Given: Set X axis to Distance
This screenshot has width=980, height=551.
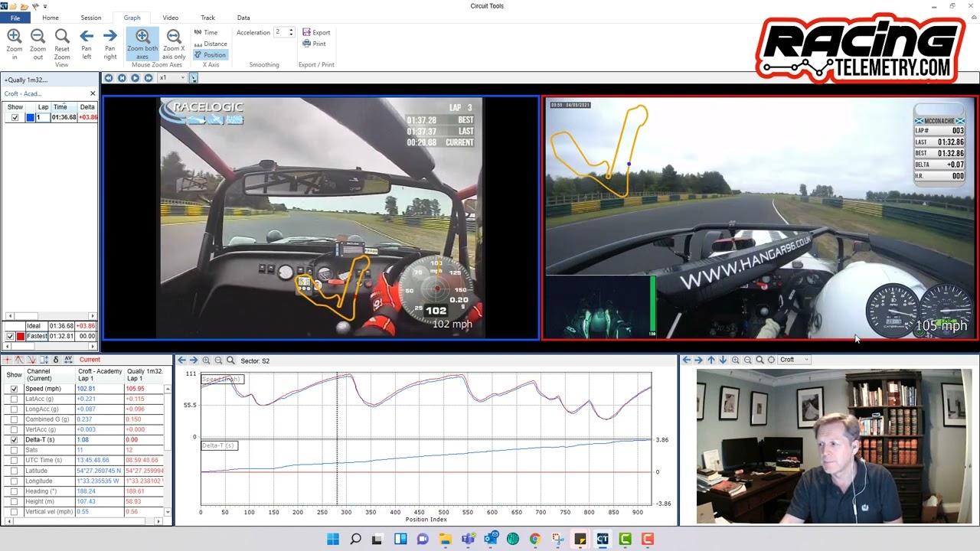Looking at the screenshot, I should coord(211,44).
